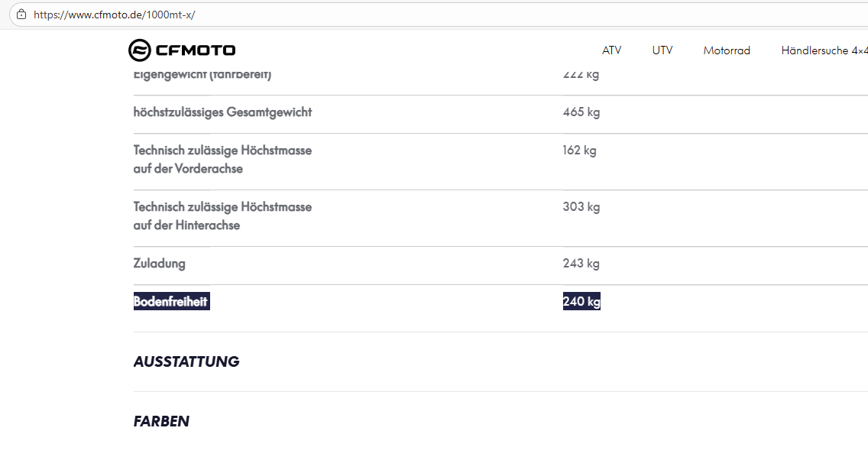Click the highlighted Bodenfreiheit label
This screenshot has height=457, width=868.
tap(170, 302)
